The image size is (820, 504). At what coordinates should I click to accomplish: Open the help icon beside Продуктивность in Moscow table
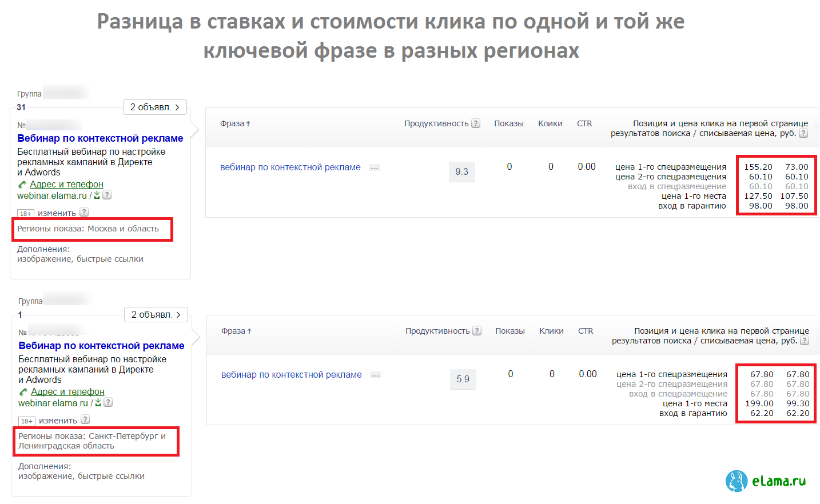pos(476,123)
